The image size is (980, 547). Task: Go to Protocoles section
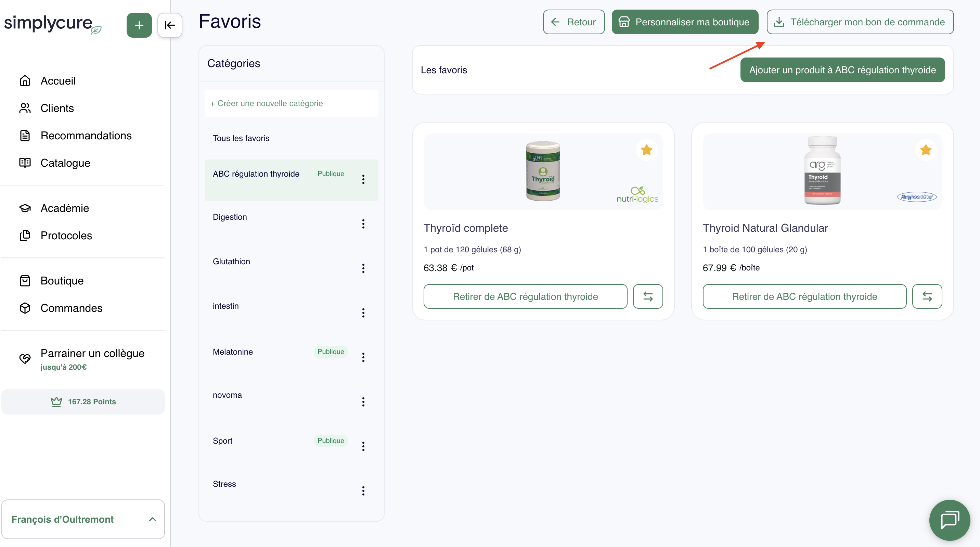(66, 236)
